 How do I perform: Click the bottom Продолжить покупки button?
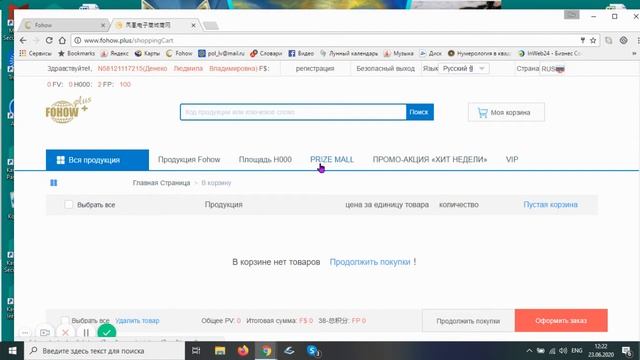coord(468,321)
